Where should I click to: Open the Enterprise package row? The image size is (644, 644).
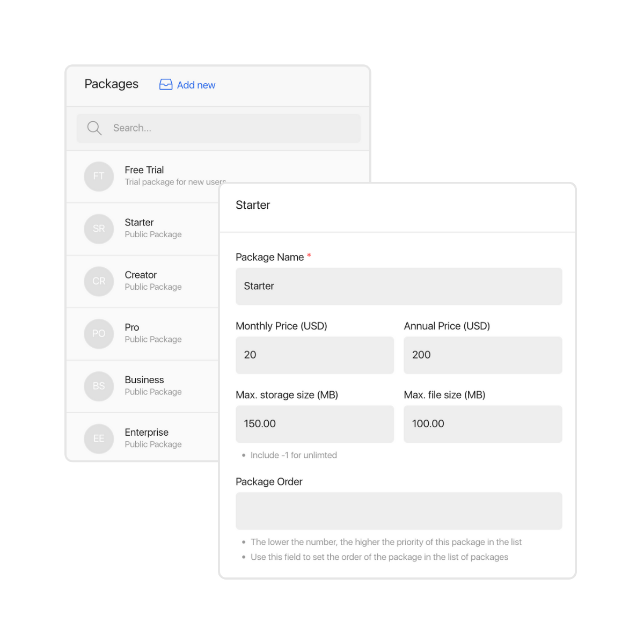pyautogui.click(x=142, y=437)
